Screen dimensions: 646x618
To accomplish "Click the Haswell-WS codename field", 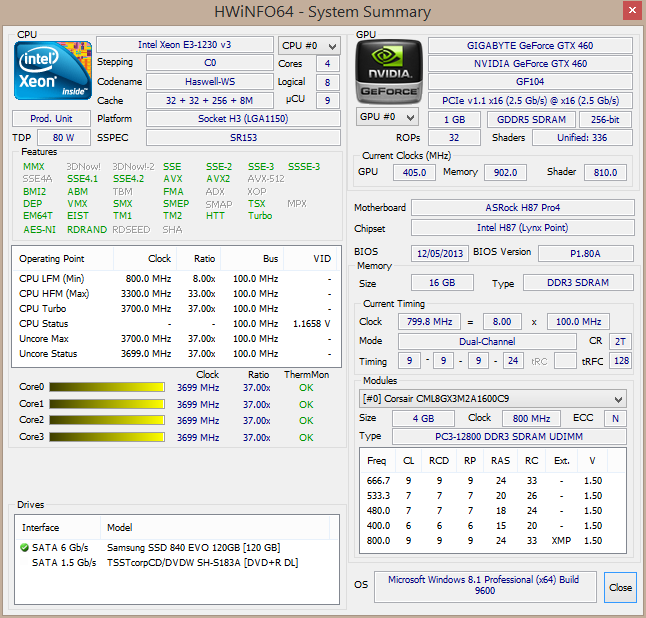I will (x=210, y=82).
